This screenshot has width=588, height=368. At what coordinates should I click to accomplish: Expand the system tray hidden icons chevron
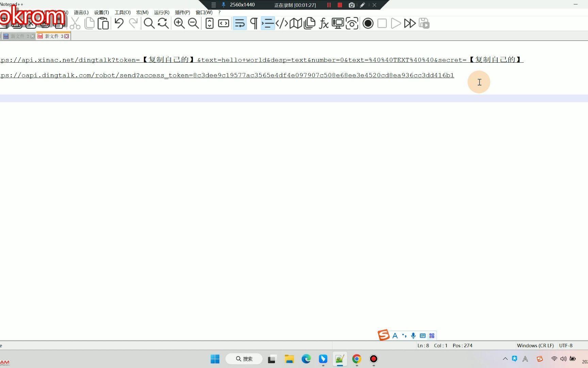[x=505, y=358]
